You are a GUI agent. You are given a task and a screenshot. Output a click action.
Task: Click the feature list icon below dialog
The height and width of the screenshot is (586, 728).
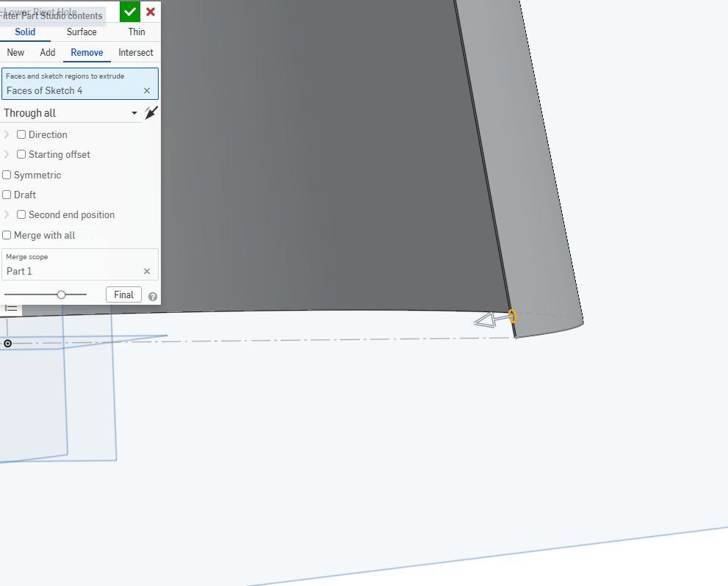point(11,308)
